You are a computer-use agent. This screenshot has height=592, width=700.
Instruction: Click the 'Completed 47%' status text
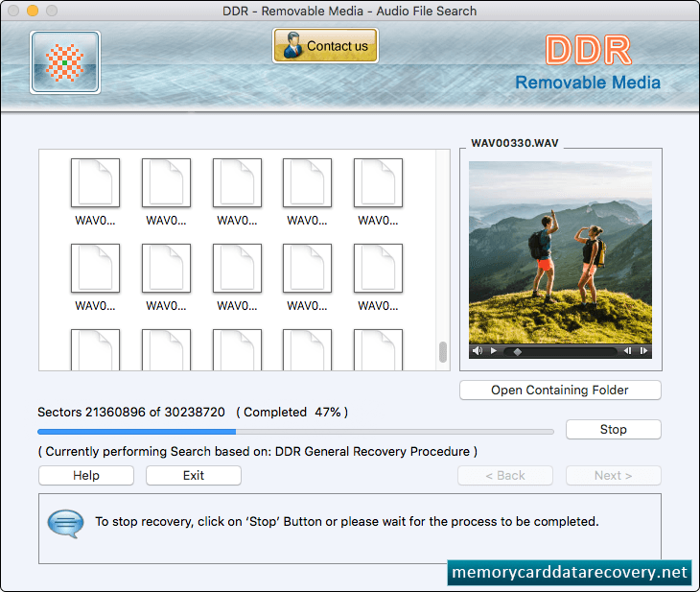point(292,412)
